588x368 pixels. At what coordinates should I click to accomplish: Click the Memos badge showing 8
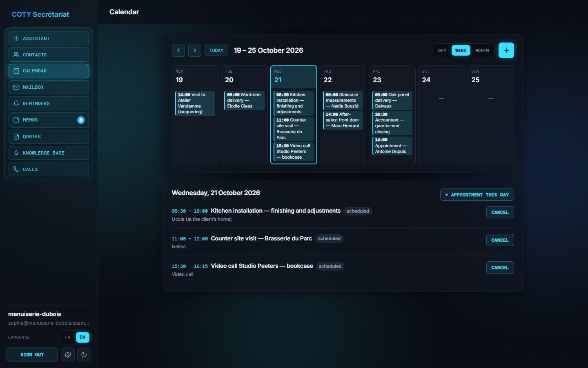click(x=81, y=120)
